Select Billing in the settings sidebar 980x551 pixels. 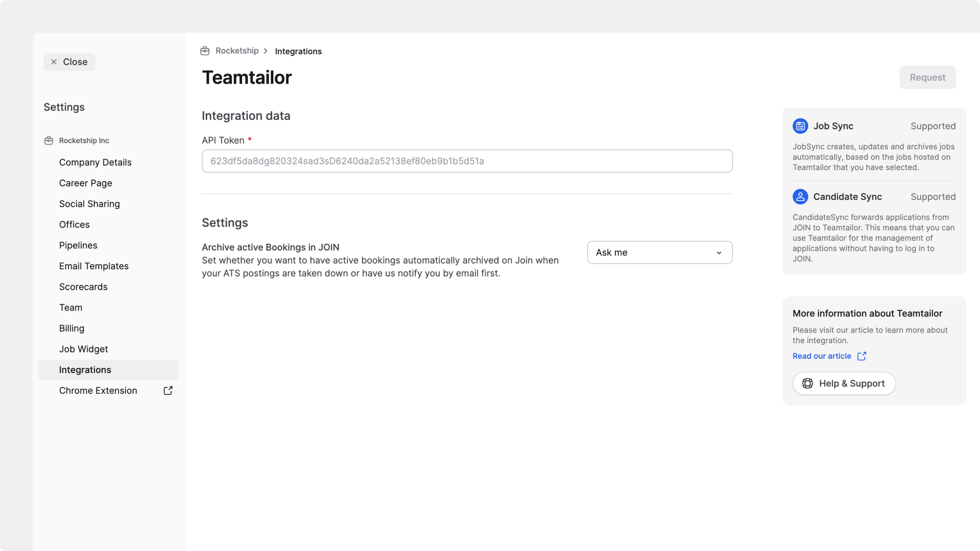point(71,329)
